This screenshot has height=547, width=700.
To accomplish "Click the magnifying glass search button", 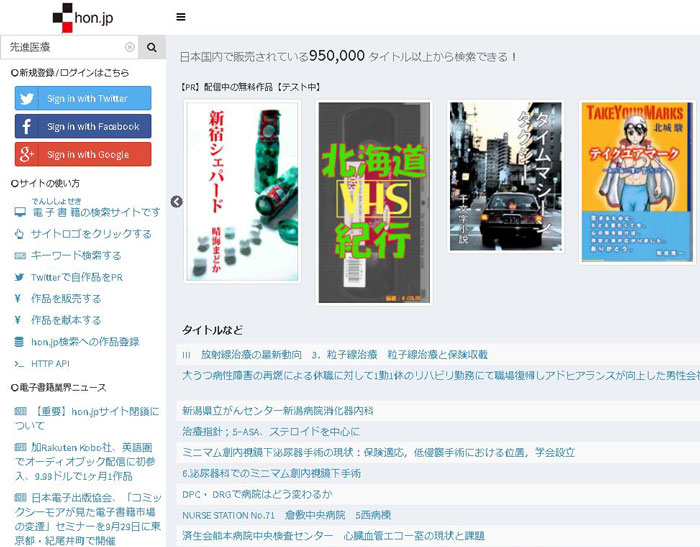I will point(152,47).
